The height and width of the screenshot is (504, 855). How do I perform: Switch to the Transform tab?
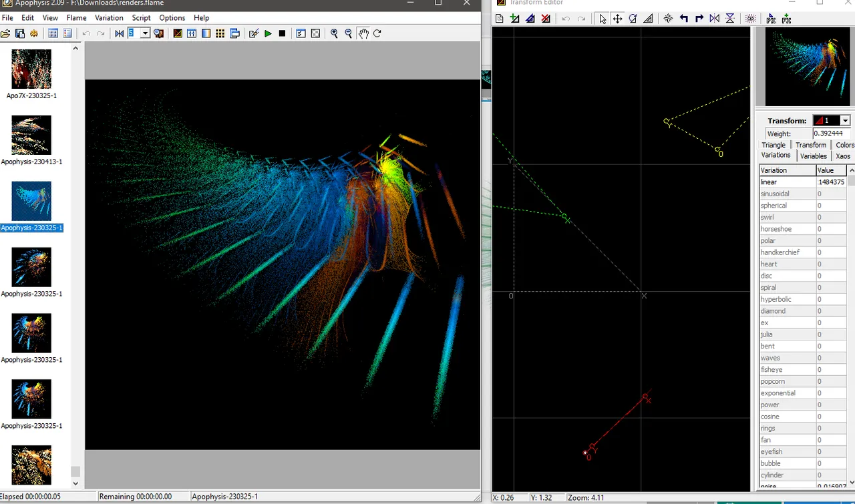(811, 145)
